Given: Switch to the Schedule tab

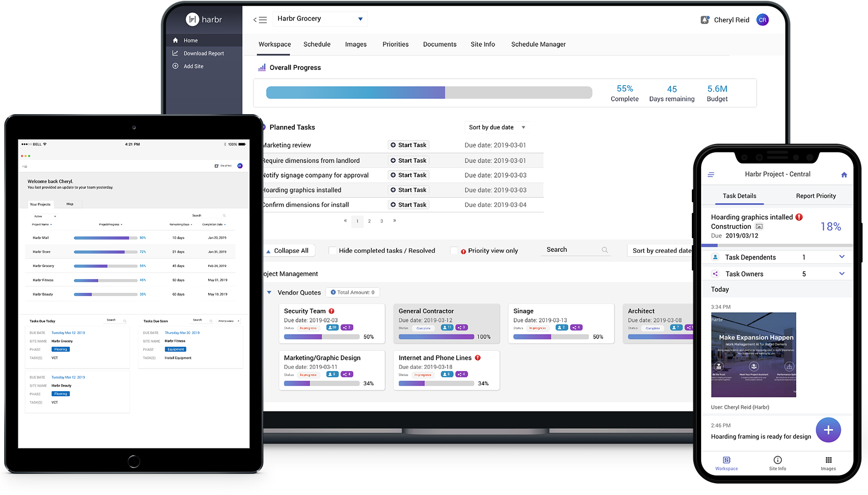Looking at the screenshot, I should [x=317, y=44].
